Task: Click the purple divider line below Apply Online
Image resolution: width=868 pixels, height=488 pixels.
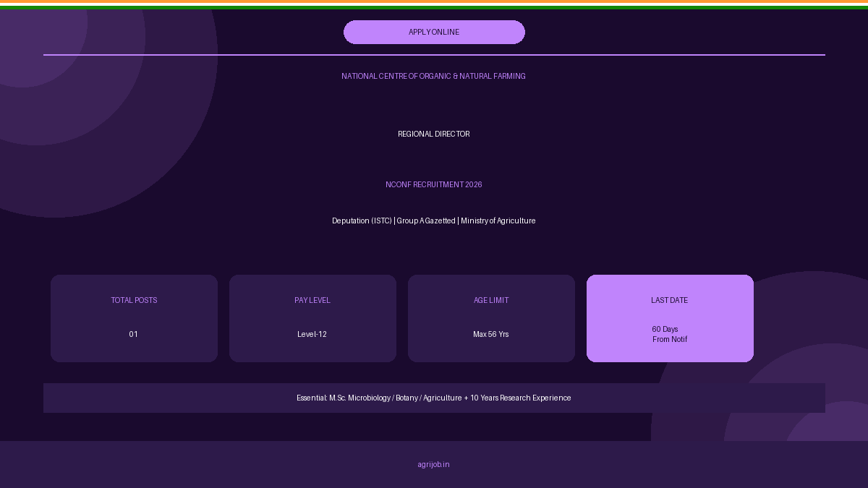Action: [x=434, y=55]
